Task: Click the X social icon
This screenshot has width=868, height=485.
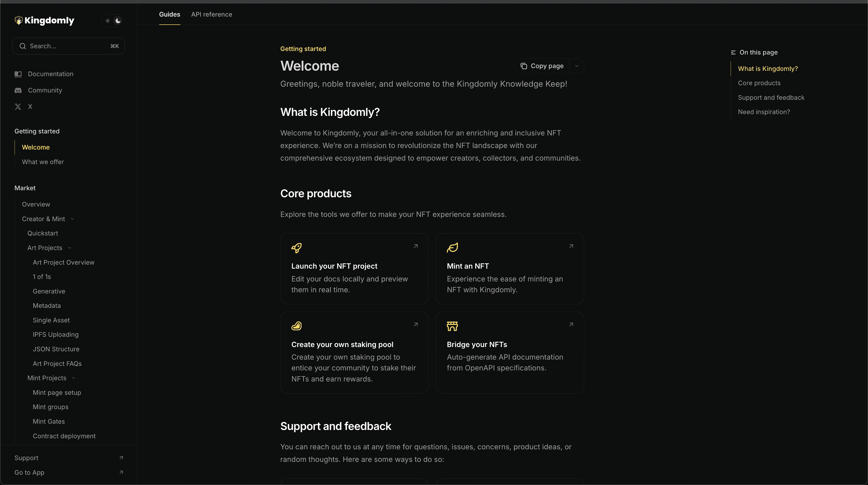Action: pyautogui.click(x=18, y=107)
